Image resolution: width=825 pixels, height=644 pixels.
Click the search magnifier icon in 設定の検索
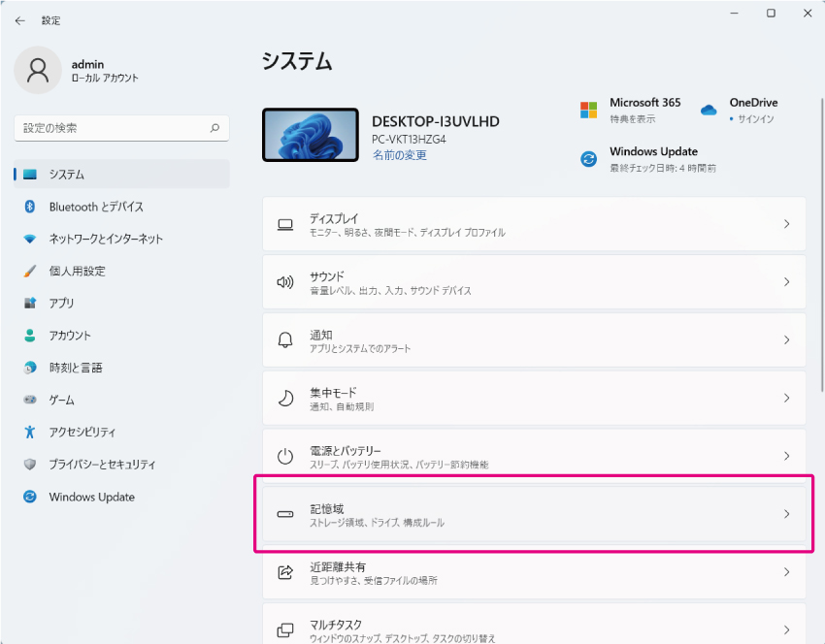(x=214, y=128)
